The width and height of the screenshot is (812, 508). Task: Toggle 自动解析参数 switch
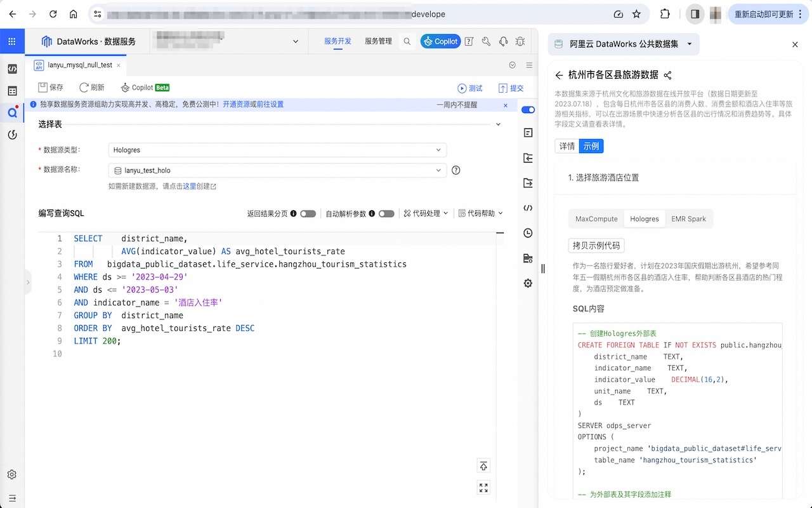(x=386, y=214)
